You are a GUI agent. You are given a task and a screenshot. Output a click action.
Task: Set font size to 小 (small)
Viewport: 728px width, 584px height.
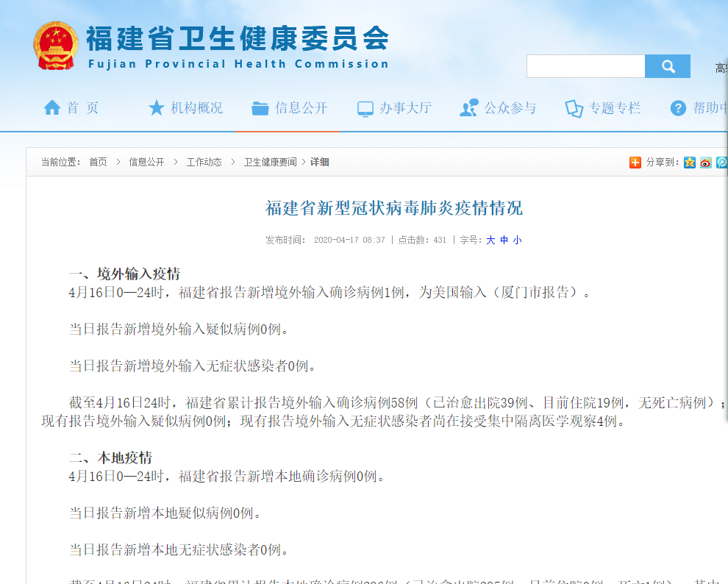point(517,240)
